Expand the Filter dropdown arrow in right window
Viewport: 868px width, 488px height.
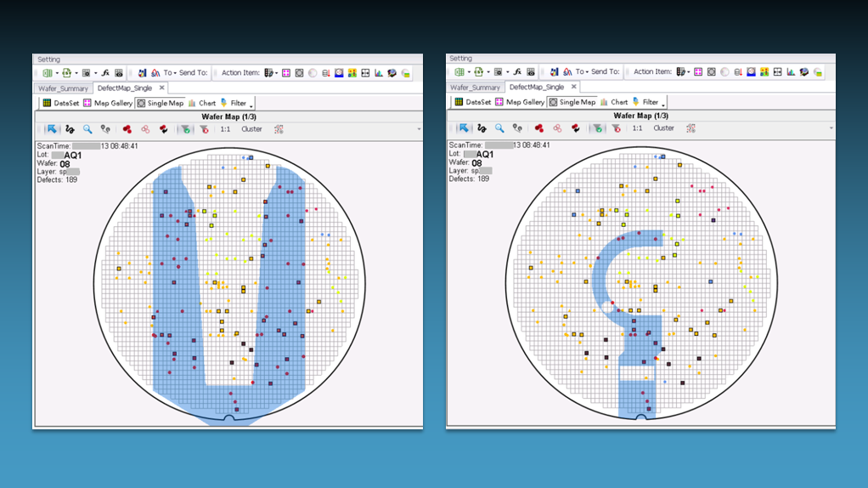tap(663, 104)
